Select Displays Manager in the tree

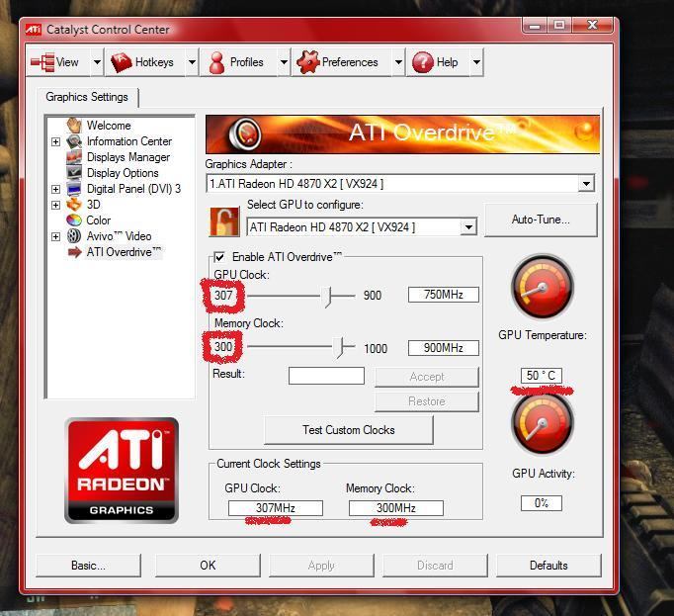point(128,157)
